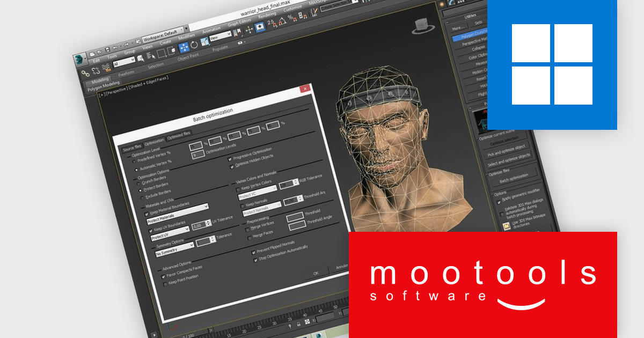Select the Exclude Borders radio button
Viewport: 644px width, 338px height.
[x=141, y=197]
